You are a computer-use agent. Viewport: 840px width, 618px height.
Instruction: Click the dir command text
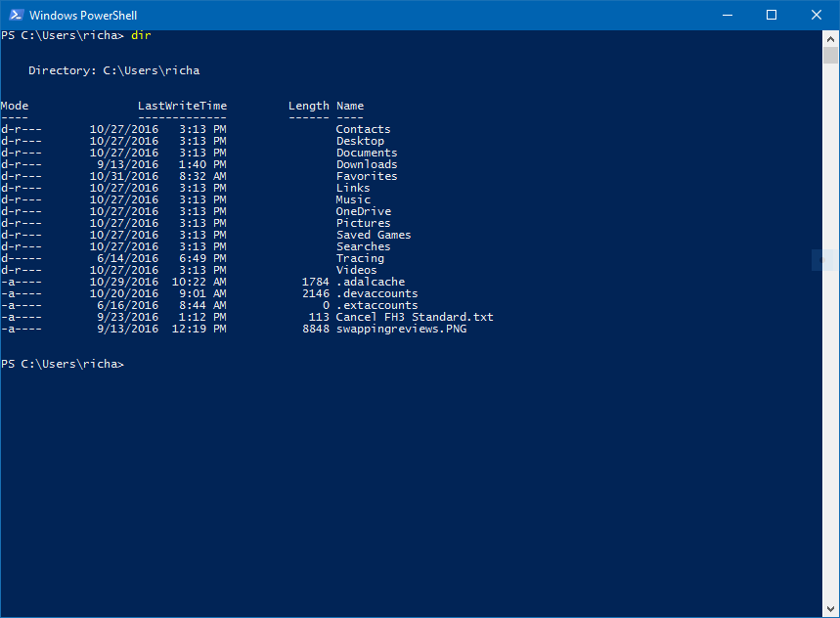coord(140,34)
